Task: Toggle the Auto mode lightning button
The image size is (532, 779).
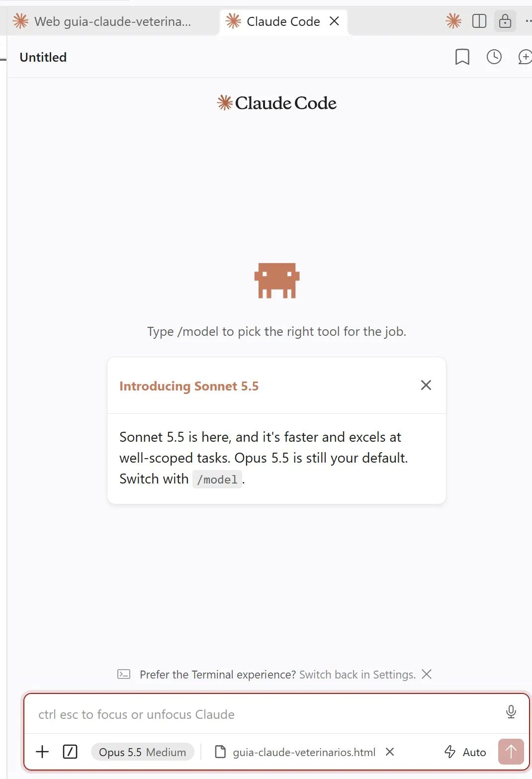Action: pos(465,752)
